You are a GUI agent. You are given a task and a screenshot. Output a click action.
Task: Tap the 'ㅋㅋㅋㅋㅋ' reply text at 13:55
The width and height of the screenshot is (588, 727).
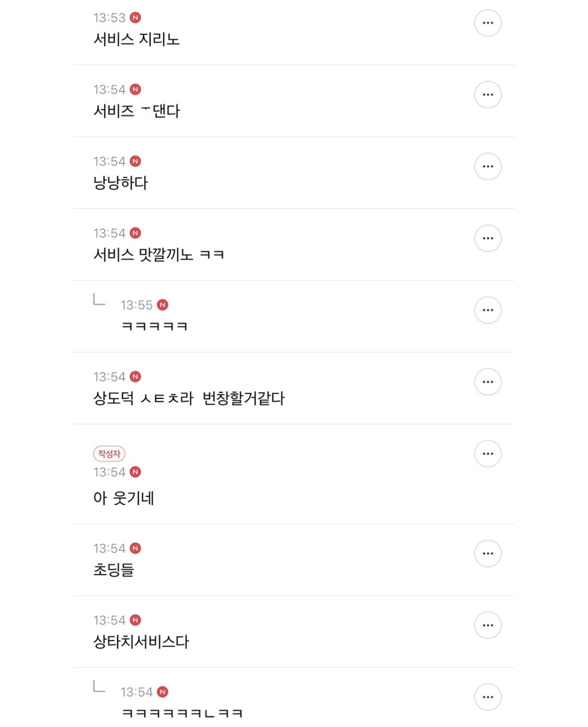point(154,327)
